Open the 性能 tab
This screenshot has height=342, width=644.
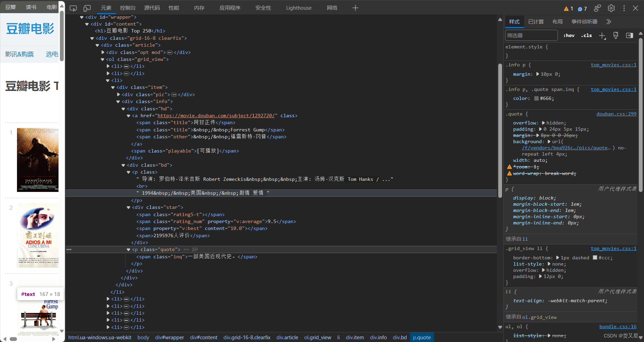174,8
